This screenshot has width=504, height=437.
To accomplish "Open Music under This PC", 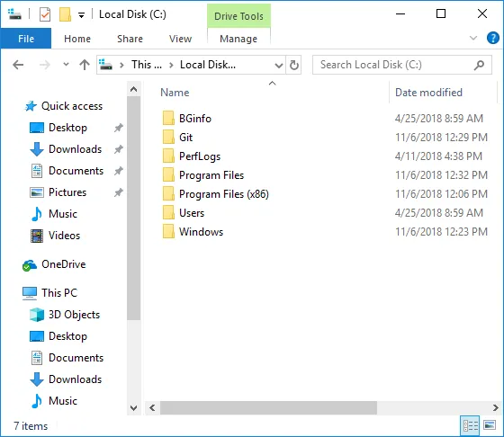I will coord(54,401).
